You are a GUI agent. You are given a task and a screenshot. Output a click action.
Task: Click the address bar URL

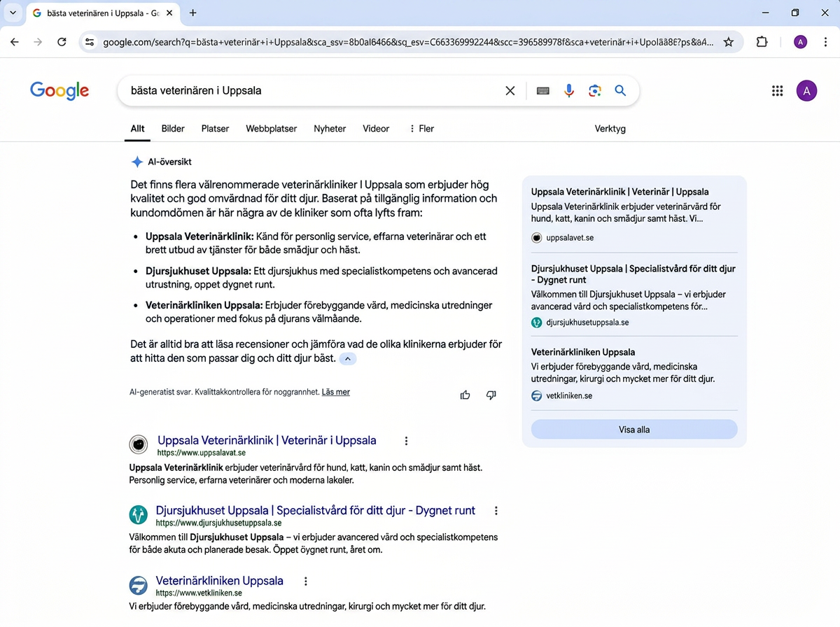[x=409, y=42]
